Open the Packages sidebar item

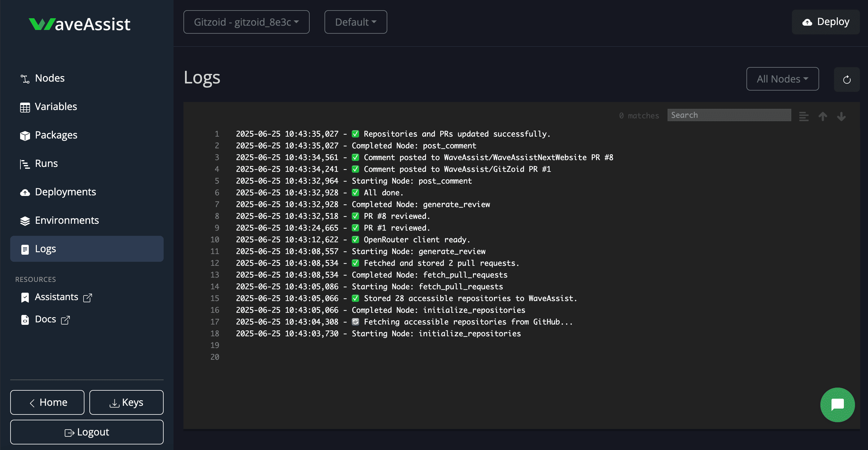[87, 135]
